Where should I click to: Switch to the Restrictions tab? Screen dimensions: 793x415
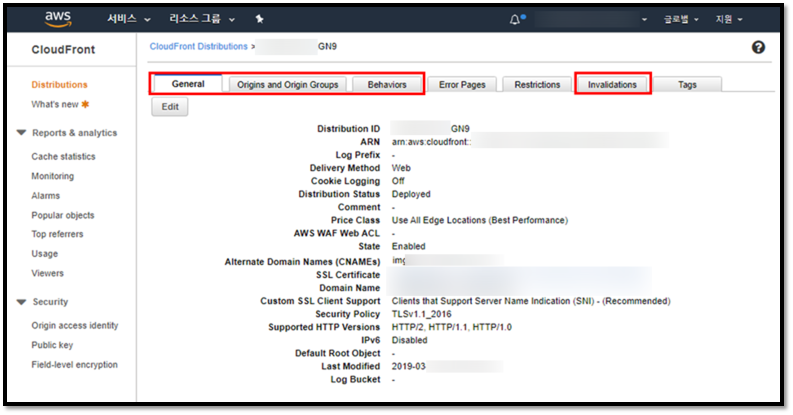pos(537,84)
